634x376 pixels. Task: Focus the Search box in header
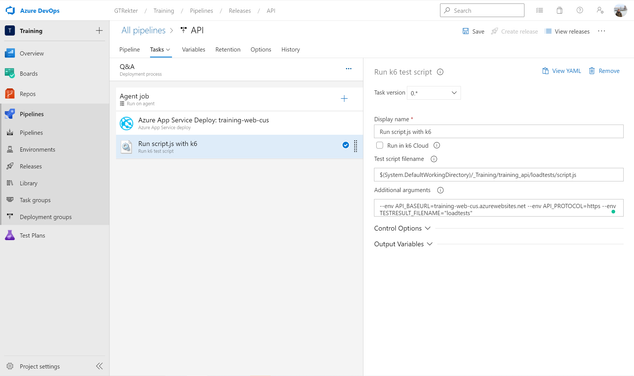coord(482,11)
